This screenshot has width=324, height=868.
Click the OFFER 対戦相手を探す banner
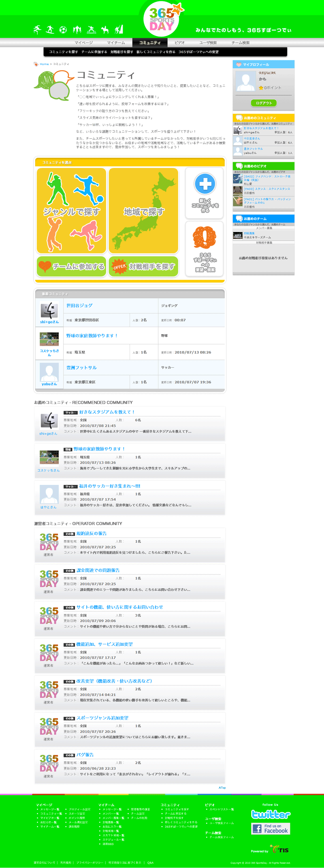click(143, 266)
